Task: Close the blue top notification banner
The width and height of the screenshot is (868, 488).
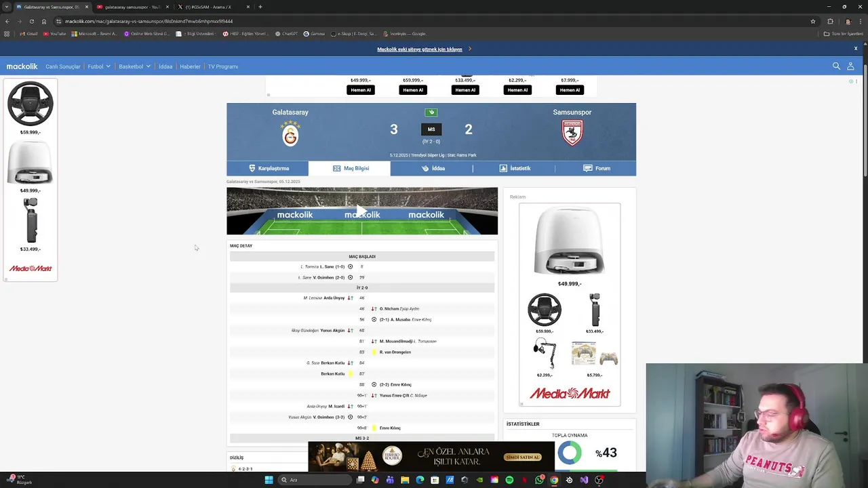Action: (x=856, y=49)
